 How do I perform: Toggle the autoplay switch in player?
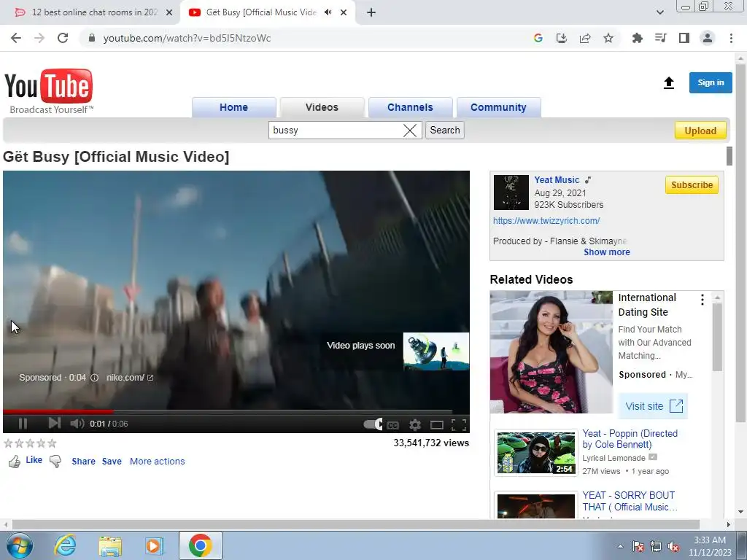tap(373, 424)
